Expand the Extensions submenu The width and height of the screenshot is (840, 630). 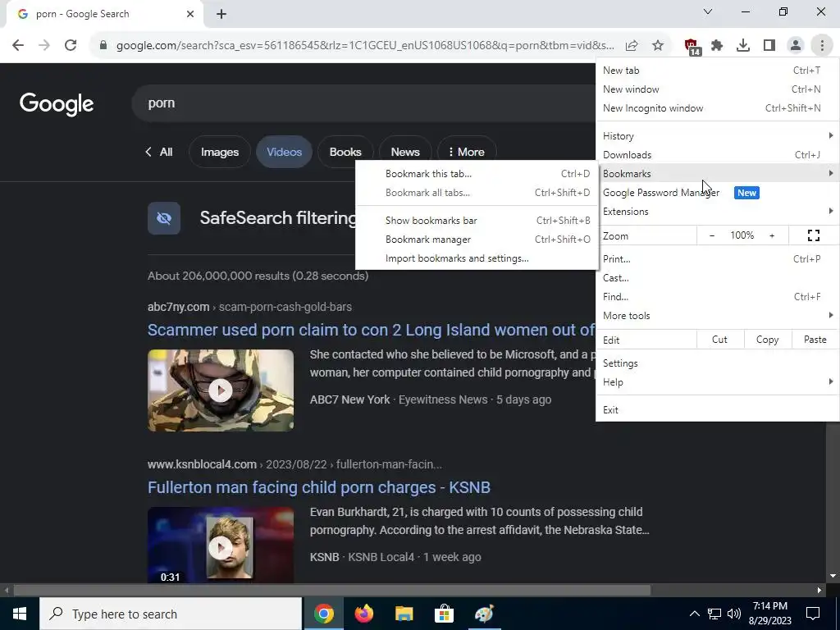(x=717, y=212)
